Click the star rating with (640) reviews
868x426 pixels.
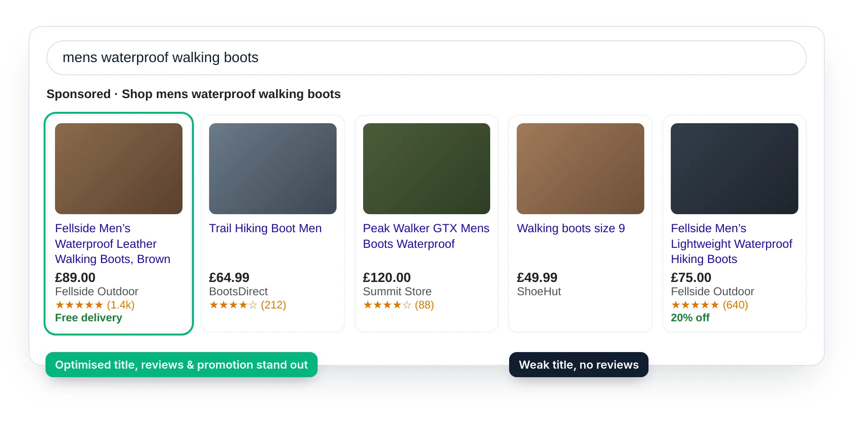710,305
